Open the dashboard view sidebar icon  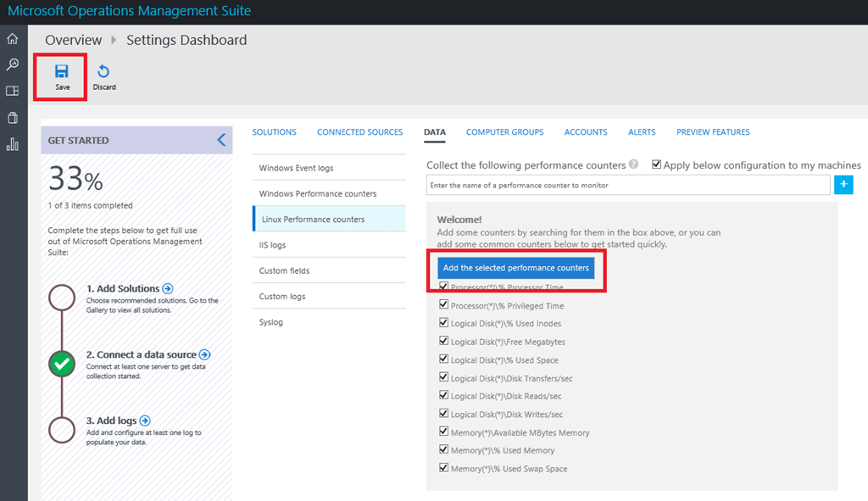tap(12, 91)
